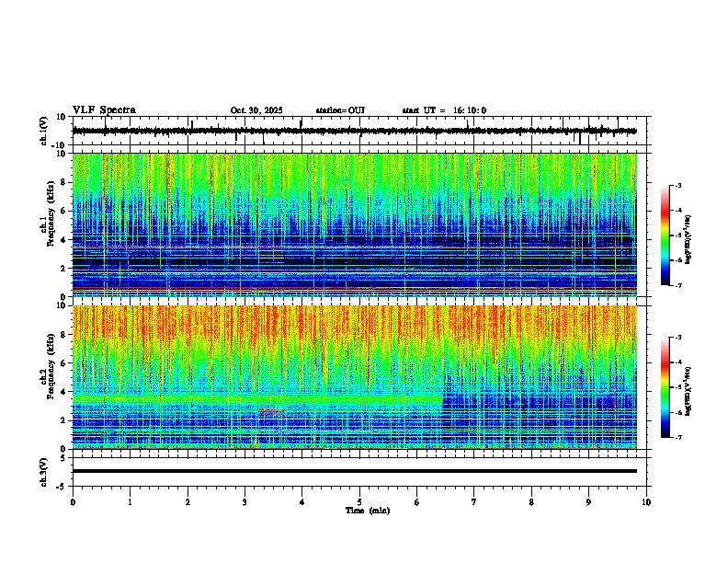
Task: Click the ch.2 color scale log(PSD) unit label
Action: (x=688, y=391)
